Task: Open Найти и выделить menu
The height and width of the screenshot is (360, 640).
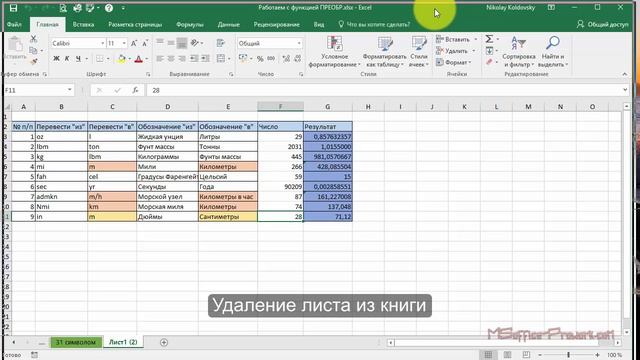Action: pyautogui.click(x=553, y=52)
